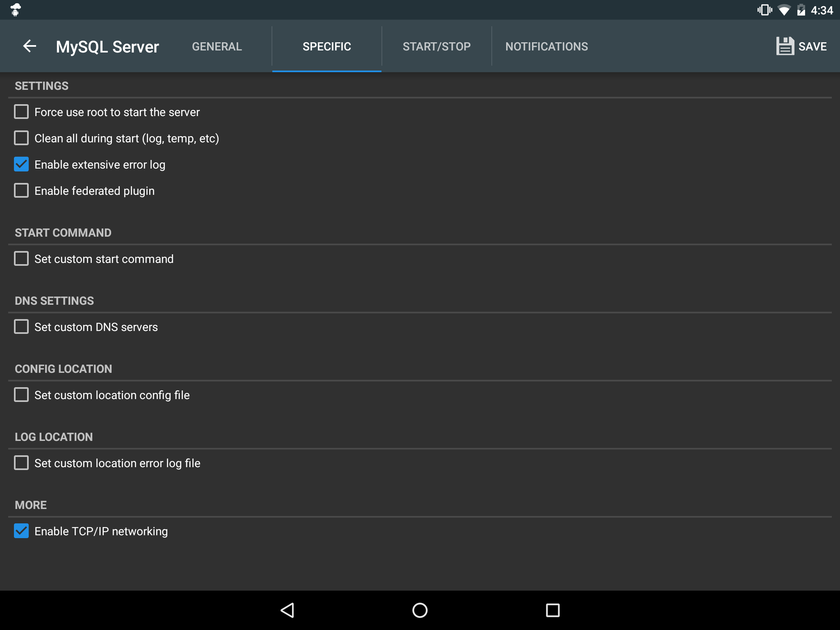Click the SAVE text label
This screenshot has height=630, width=840.
[x=813, y=47]
